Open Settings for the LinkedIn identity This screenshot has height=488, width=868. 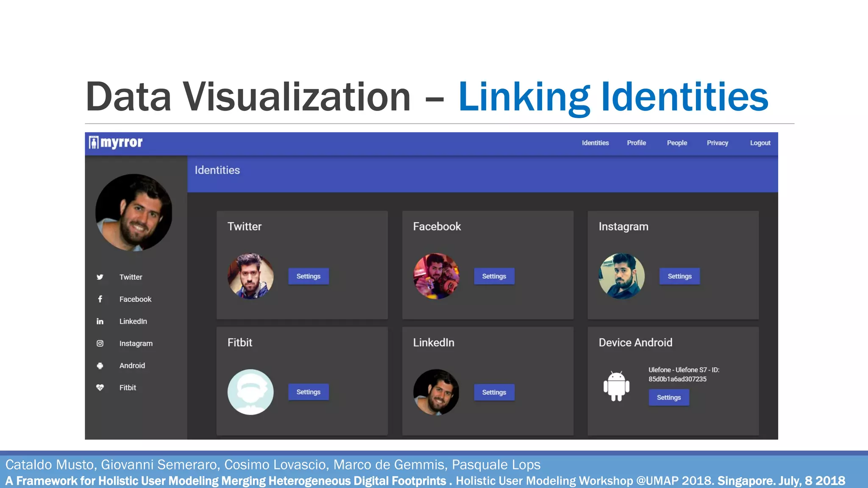494,392
